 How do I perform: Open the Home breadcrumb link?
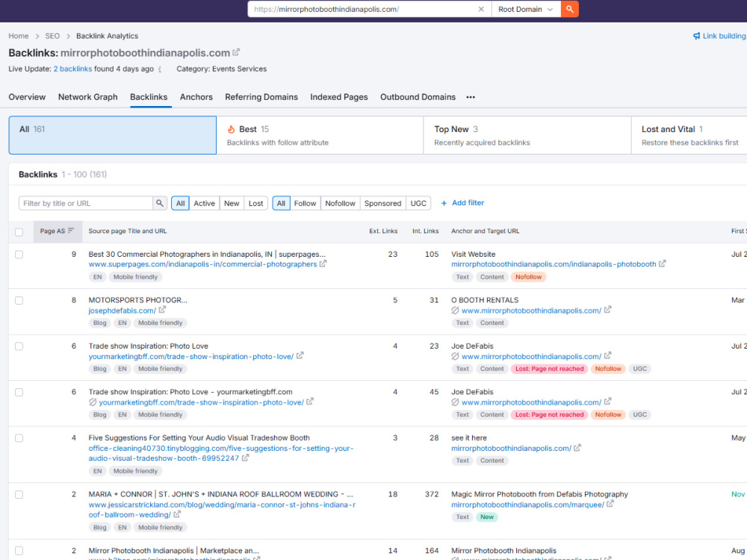18,36
